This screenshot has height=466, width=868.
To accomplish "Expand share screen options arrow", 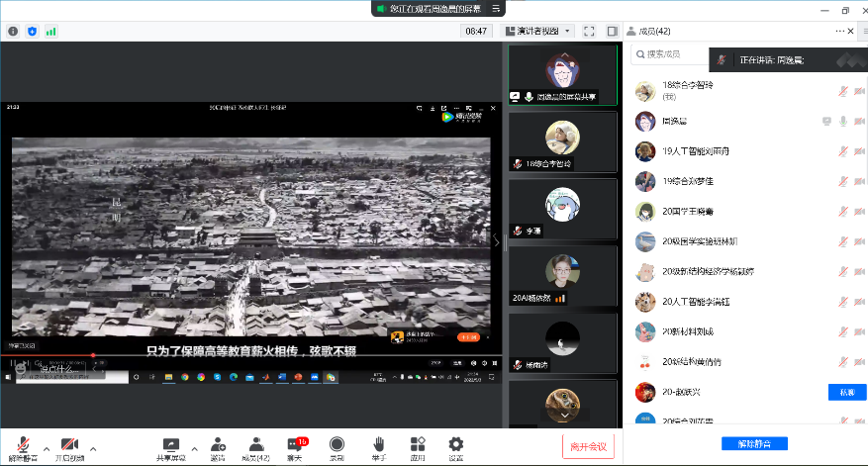I will click(x=194, y=449).
